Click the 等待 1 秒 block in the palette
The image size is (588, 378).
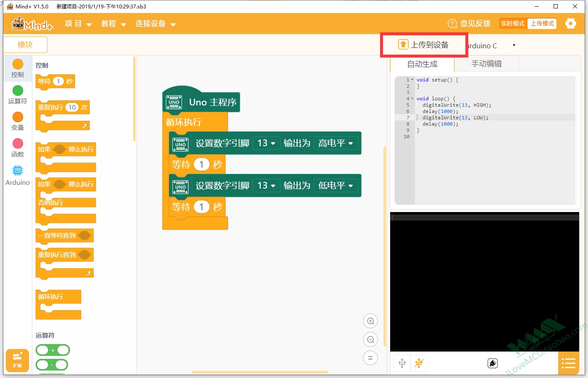point(55,81)
